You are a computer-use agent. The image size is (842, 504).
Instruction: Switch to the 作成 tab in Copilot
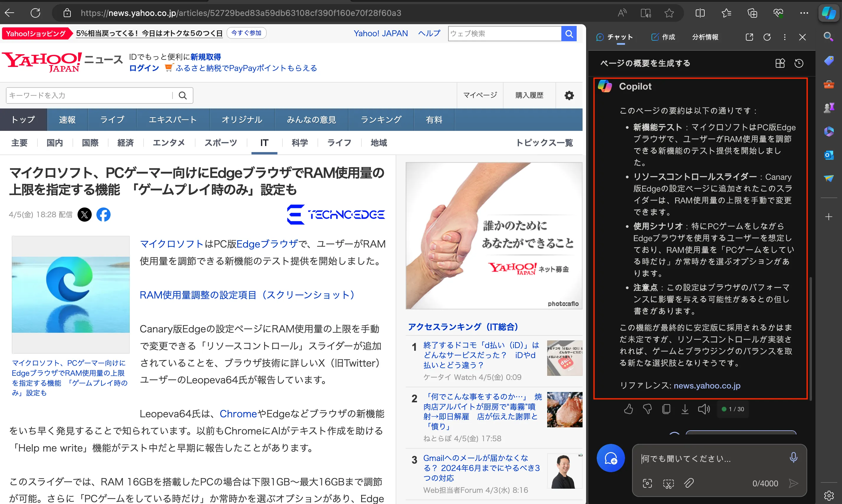663,37
